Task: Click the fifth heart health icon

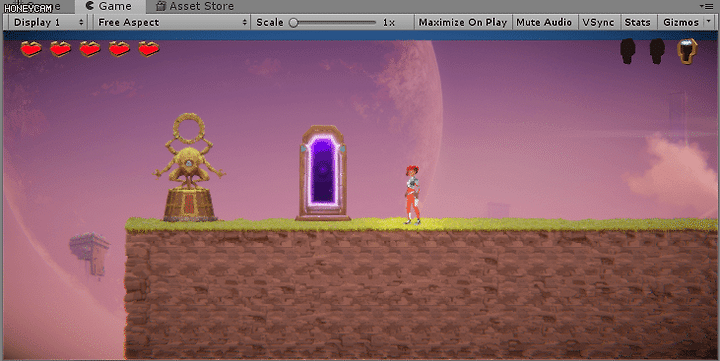Action: [x=149, y=49]
